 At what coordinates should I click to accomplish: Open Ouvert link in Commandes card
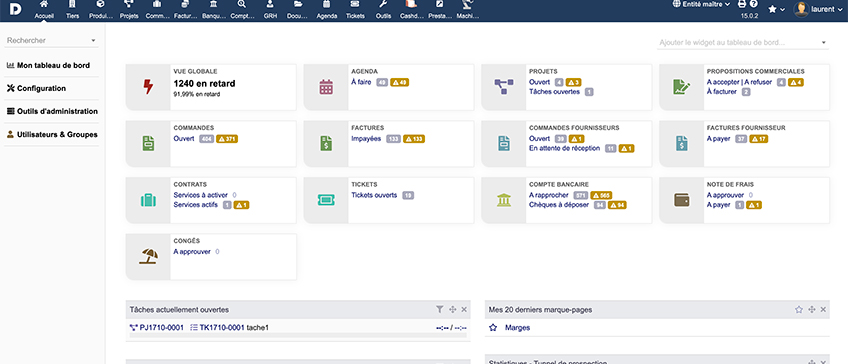point(184,139)
